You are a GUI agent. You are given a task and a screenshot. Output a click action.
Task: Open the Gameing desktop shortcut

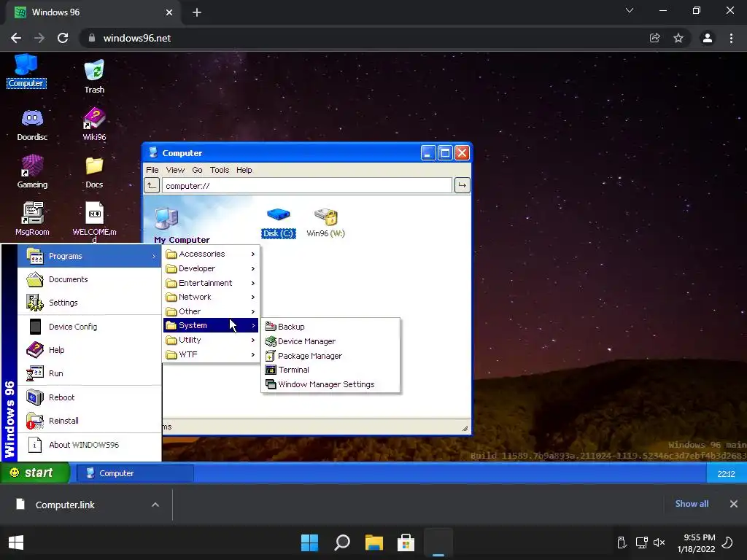pos(32,172)
